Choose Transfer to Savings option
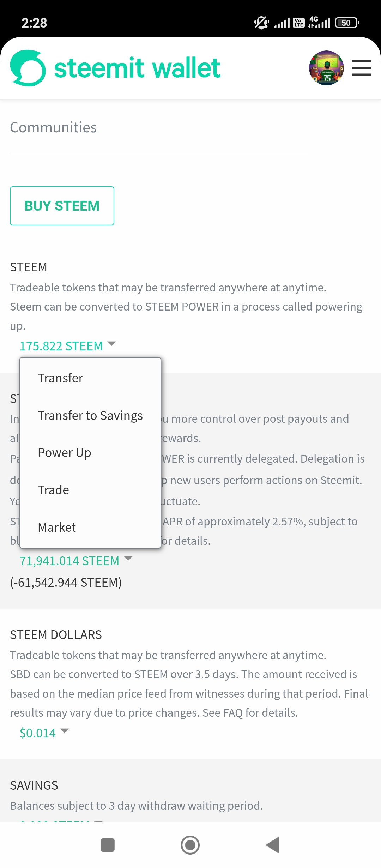The width and height of the screenshot is (381, 868). (x=90, y=416)
